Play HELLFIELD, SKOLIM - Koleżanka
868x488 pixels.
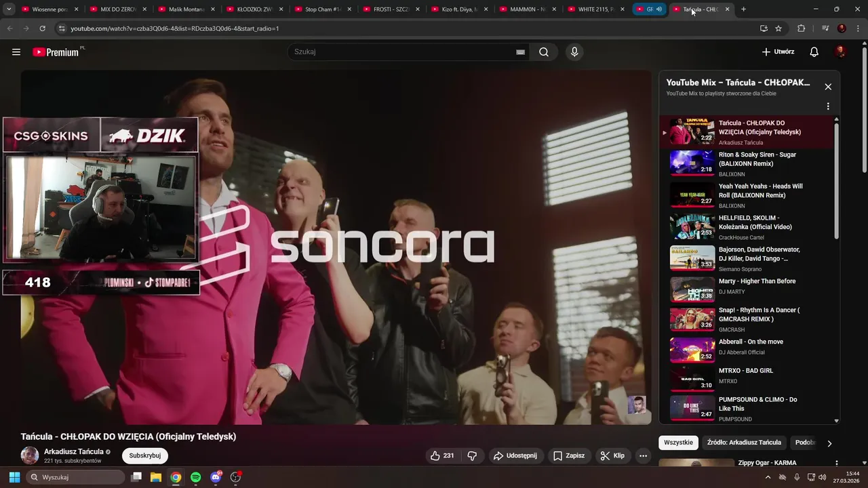(x=746, y=226)
